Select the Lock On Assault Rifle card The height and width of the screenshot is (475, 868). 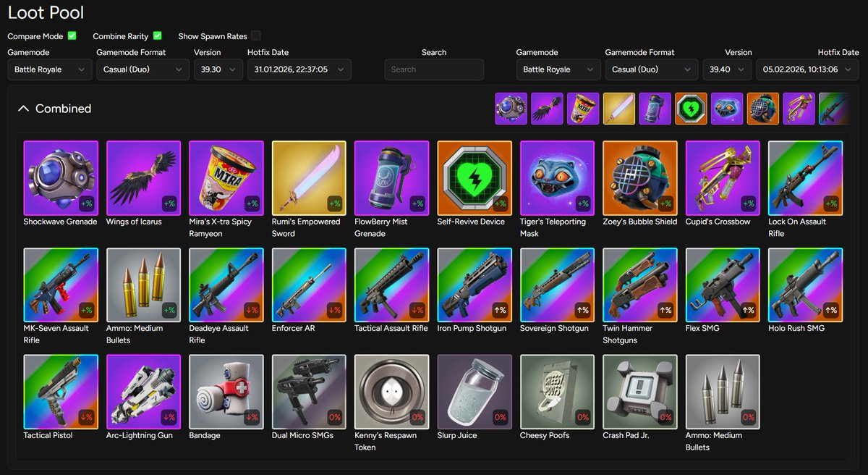(x=806, y=178)
